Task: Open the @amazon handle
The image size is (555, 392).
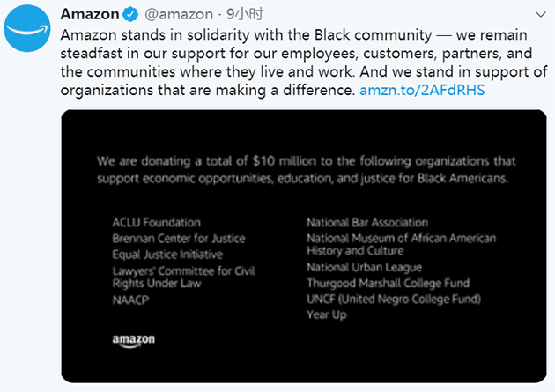Action: click(x=179, y=14)
